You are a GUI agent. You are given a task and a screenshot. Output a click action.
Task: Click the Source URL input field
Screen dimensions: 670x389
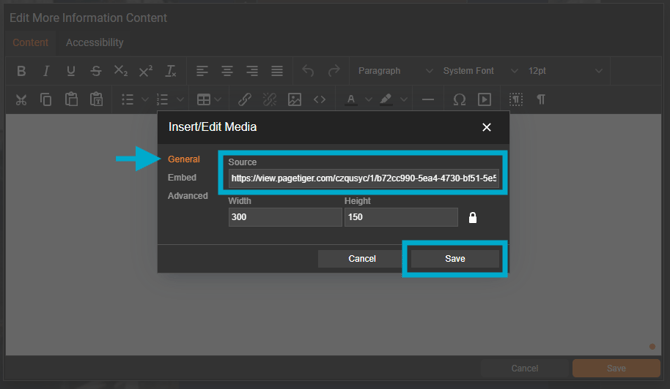pos(364,178)
